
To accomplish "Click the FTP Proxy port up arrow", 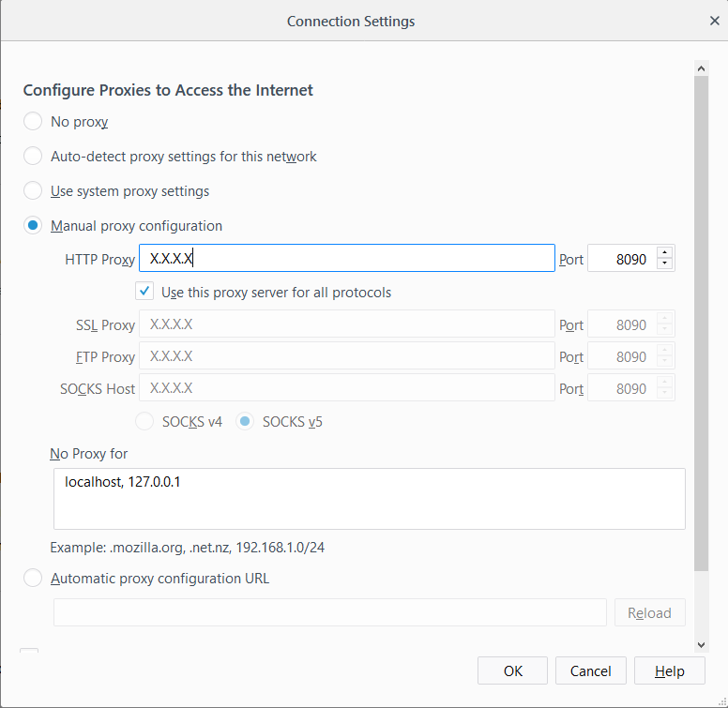I will (x=664, y=350).
